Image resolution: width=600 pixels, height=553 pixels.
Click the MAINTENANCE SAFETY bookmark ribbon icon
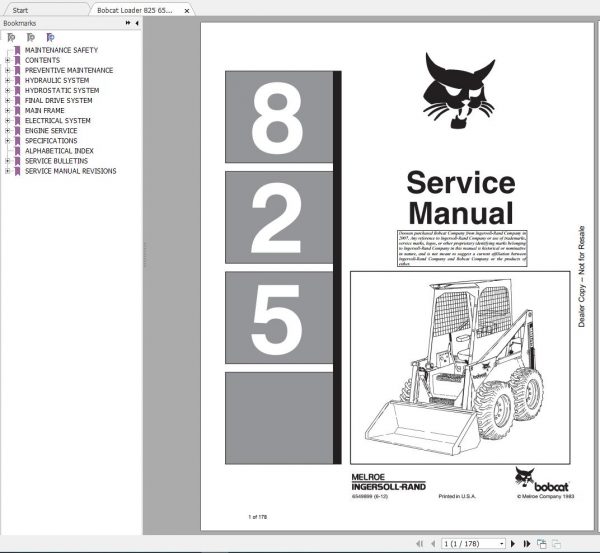coord(17,50)
